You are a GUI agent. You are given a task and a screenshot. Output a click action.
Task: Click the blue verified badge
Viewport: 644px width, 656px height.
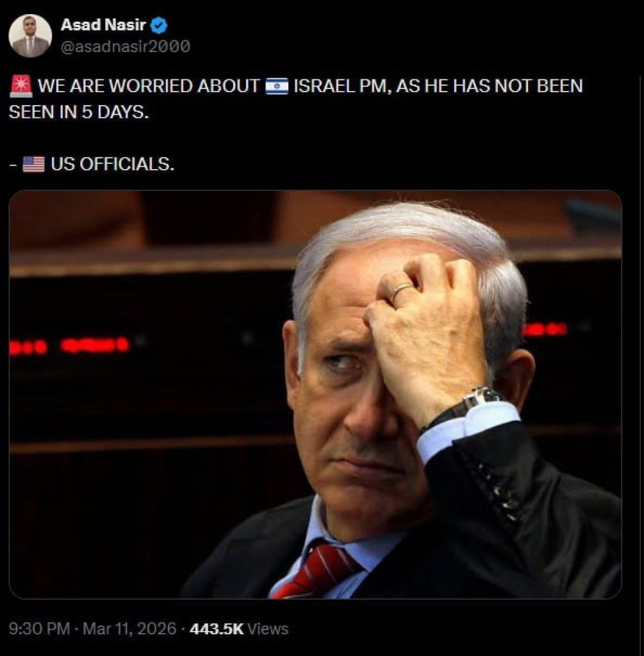(159, 26)
